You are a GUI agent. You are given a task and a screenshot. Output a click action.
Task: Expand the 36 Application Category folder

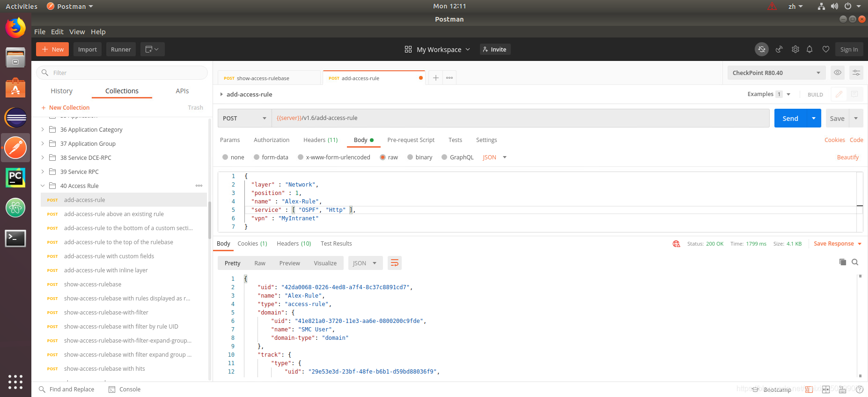click(43, 129)
